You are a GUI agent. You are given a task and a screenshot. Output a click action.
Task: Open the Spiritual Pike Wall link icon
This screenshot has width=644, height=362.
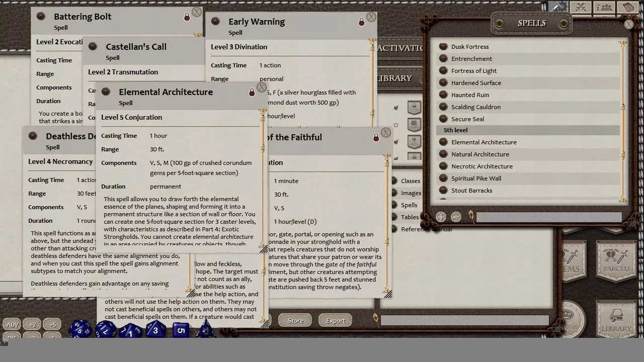[x=443, y=178]
